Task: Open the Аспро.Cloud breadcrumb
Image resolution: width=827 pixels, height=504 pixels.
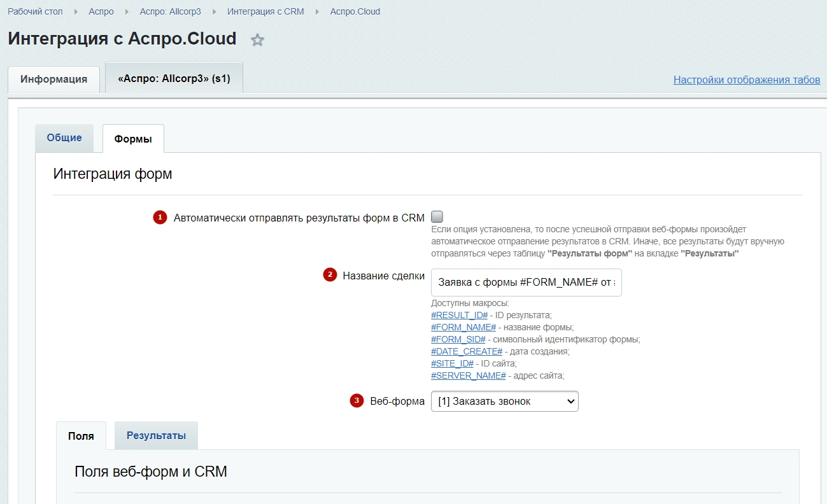Action: point(355,11)
